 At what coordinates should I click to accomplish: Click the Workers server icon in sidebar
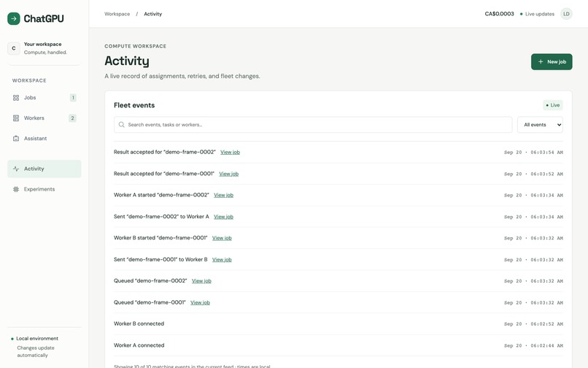16,118
